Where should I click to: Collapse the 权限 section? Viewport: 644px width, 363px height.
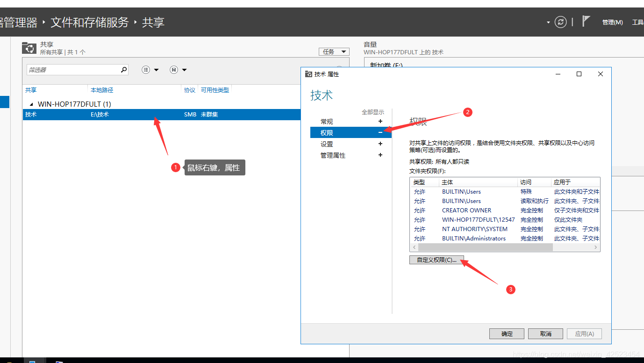[380, 133]
